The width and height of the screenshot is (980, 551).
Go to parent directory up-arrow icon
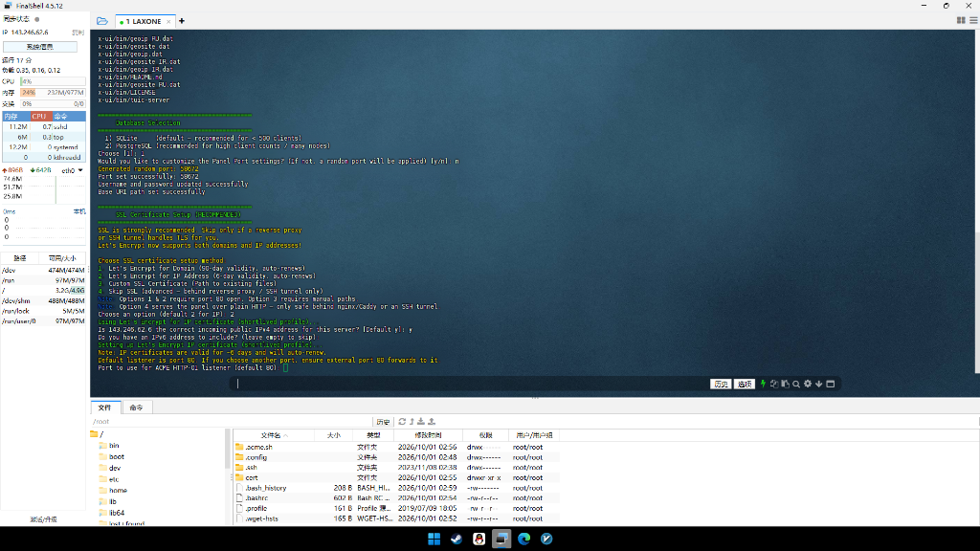(x=412, y=422)
